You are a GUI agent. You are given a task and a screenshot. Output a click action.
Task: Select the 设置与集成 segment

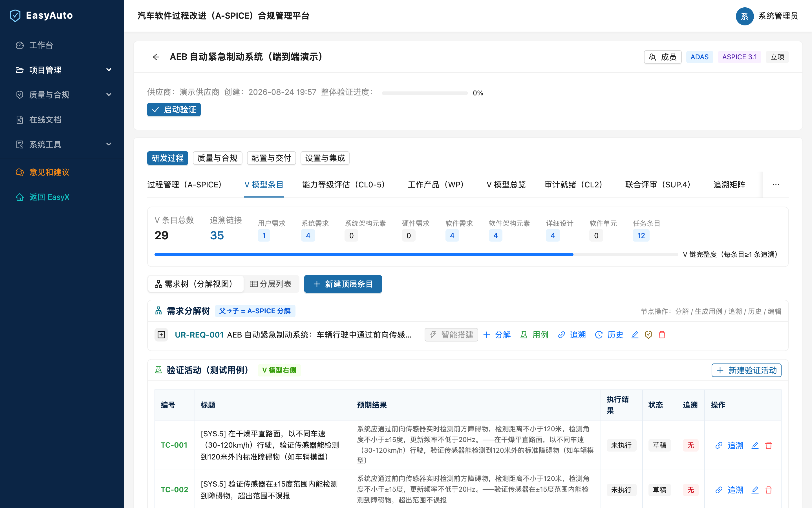point(325,158)
